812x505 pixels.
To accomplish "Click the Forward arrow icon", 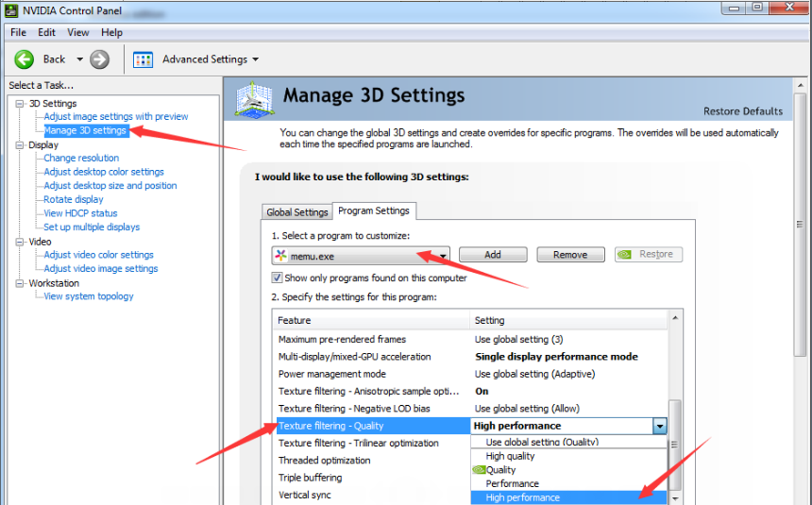I will [99, 59].
